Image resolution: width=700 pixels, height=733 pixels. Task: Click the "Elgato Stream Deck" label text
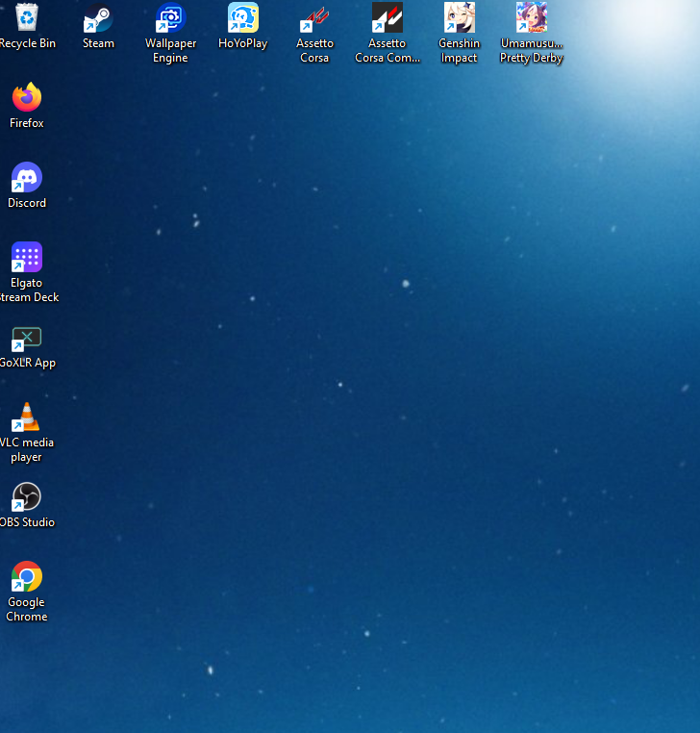tap(29, 291)
